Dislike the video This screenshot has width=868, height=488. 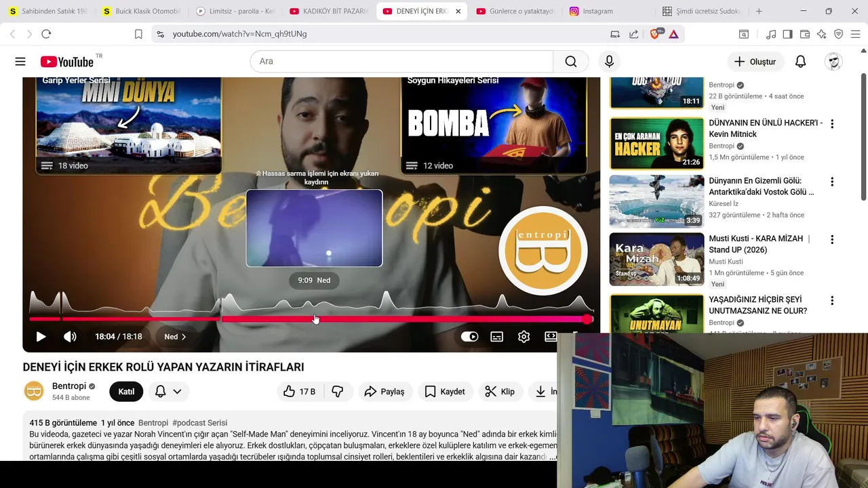[x=337, y=392]
